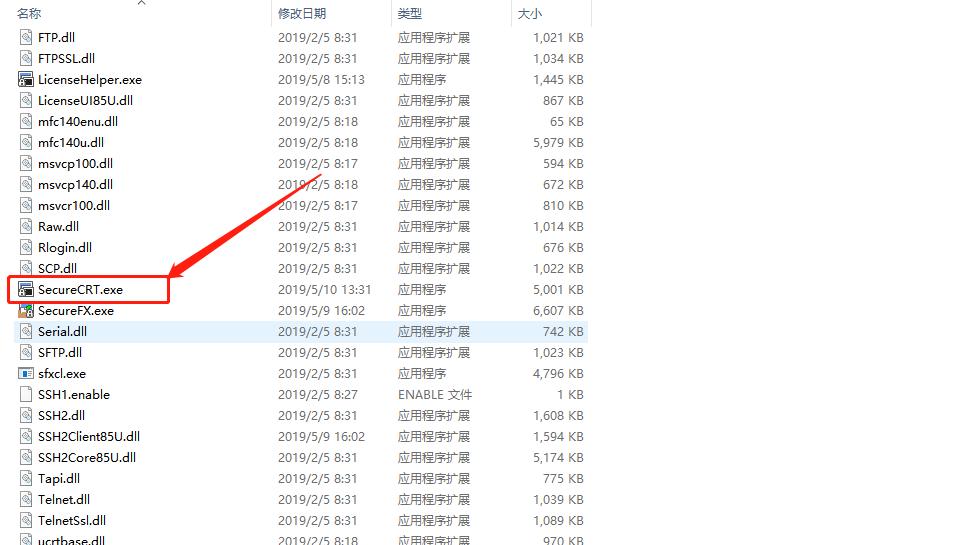
Task: Click the date 2019/5/8 15:13
Action: (321, 79)
